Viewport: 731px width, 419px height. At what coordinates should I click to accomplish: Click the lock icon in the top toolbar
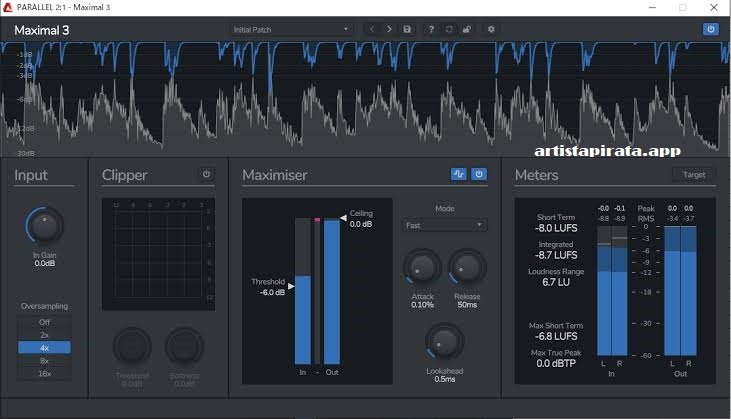coord(466,29)
